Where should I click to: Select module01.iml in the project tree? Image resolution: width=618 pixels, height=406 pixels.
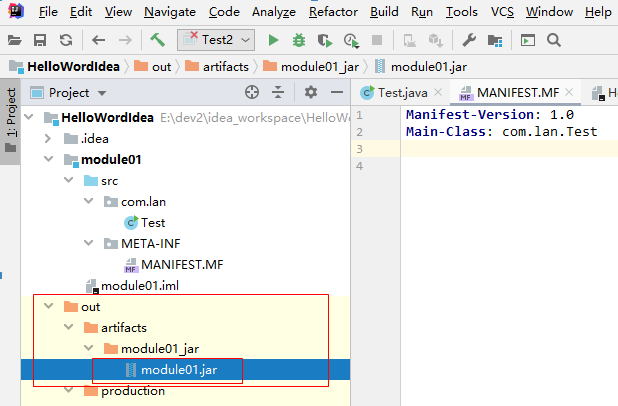[132, 285]
